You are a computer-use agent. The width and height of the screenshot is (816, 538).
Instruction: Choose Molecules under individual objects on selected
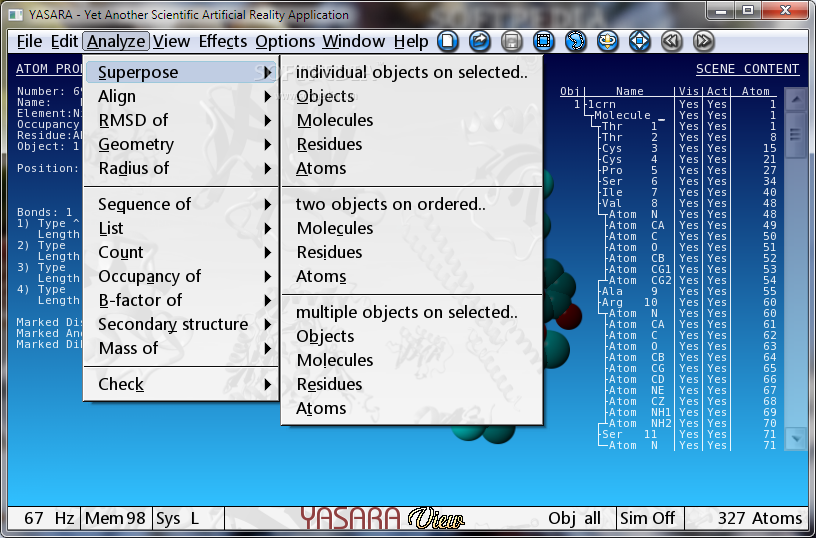412,120
